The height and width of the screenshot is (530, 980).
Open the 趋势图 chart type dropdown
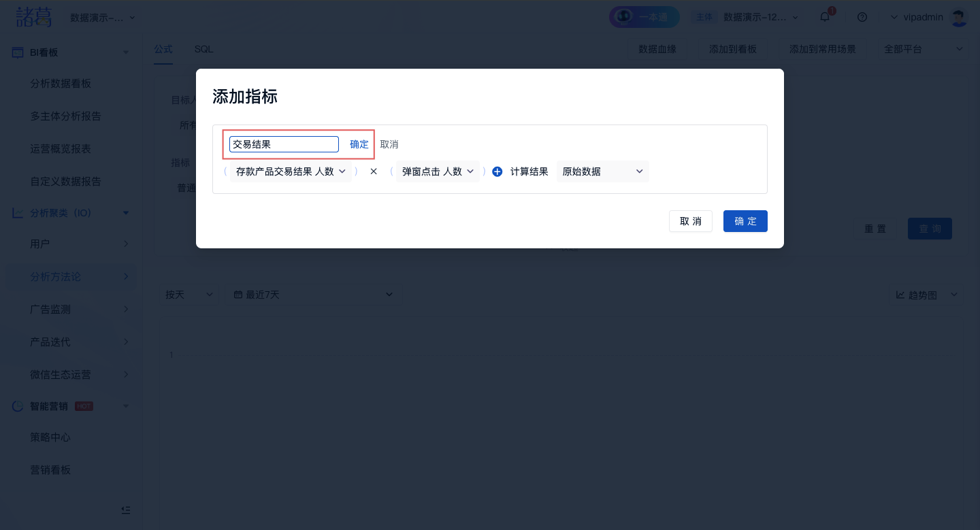click(926, 295)
